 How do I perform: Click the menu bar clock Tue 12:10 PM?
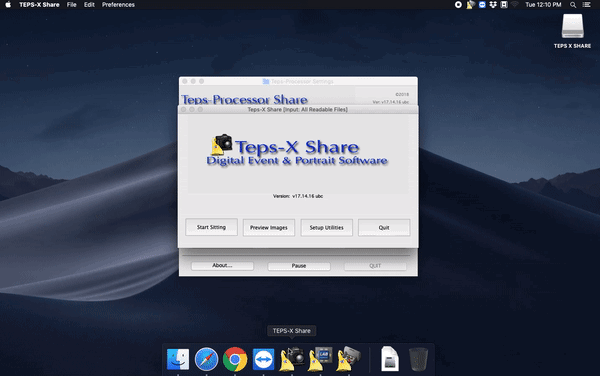(x=543, y=5)
